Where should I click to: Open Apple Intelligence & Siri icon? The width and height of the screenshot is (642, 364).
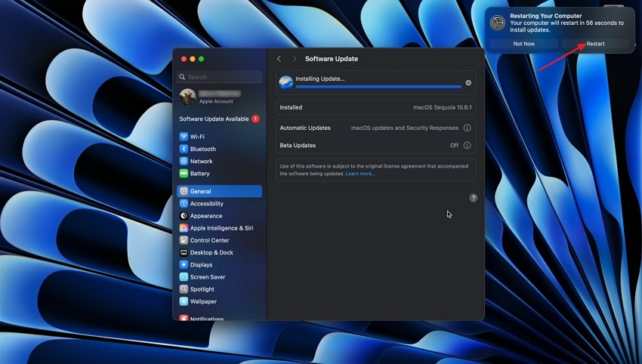pyautogui.click(x=184, y=228)
